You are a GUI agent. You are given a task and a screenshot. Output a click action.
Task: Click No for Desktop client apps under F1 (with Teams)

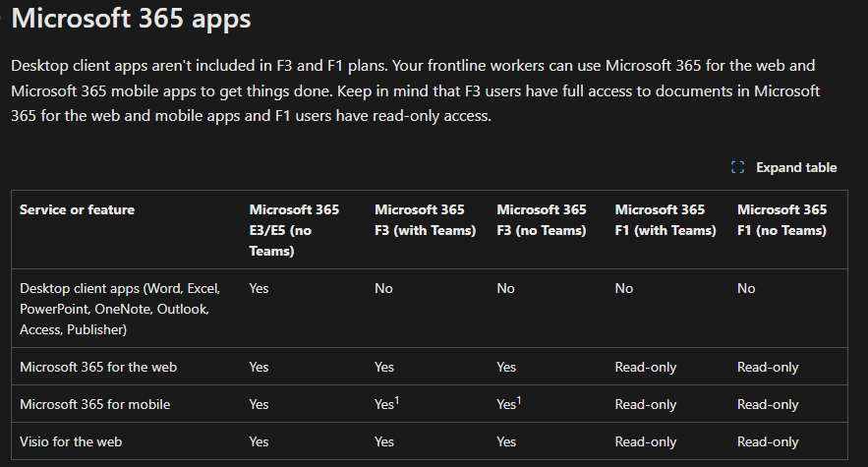[624, 288]
